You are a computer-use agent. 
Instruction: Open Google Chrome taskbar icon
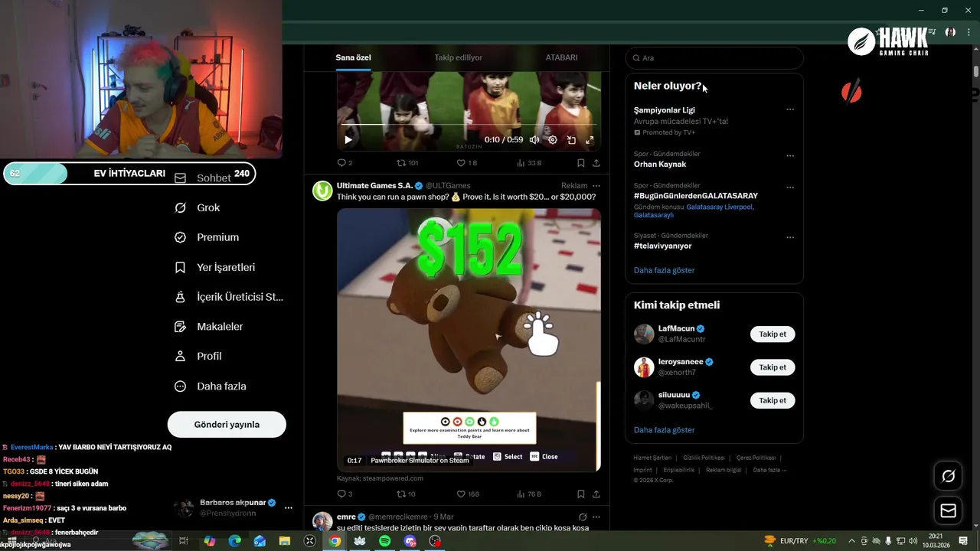[x=335, y=541]
